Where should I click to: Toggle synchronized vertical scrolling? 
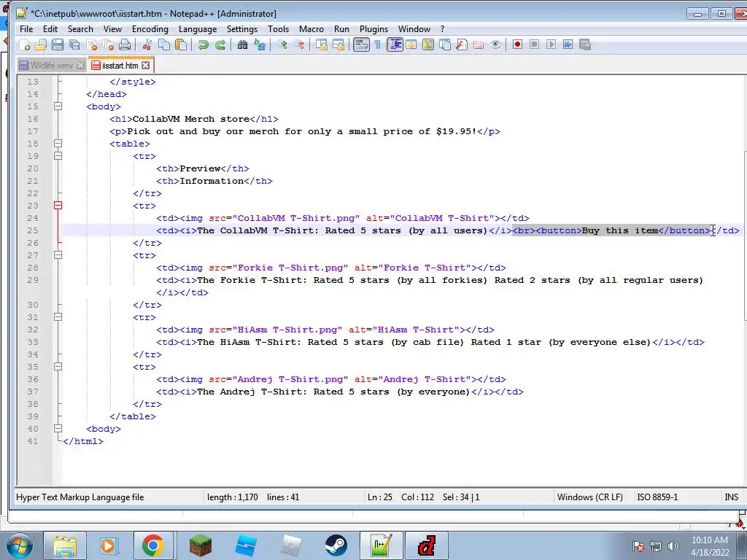click(x=322, y=44)
